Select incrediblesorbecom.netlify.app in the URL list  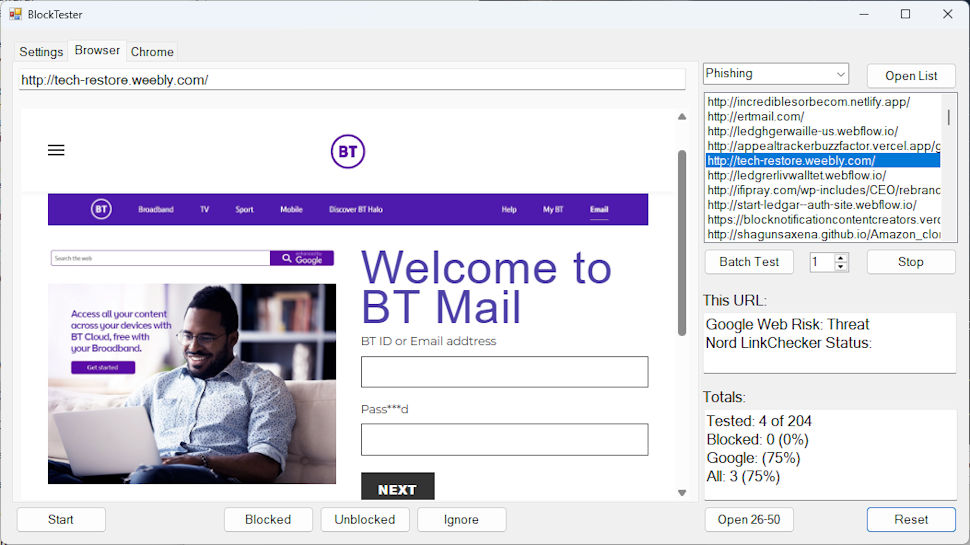point(823,101)
